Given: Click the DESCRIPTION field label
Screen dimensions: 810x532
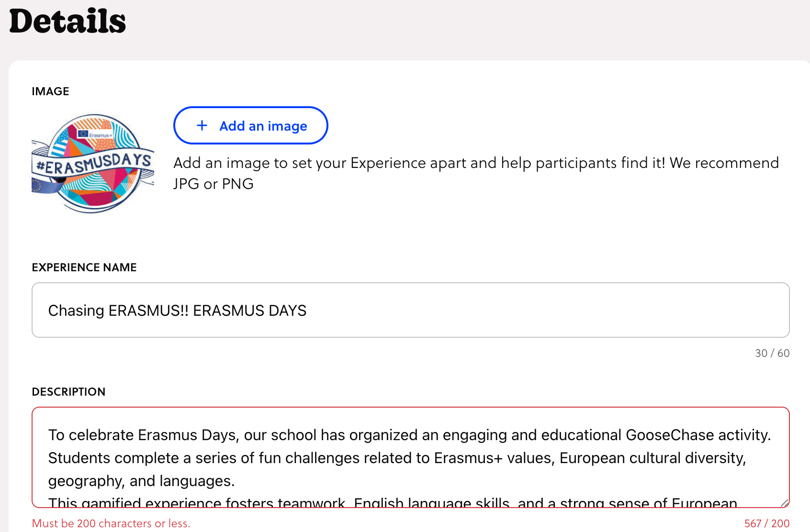Looking at the screenshot, I should point(68,392).
